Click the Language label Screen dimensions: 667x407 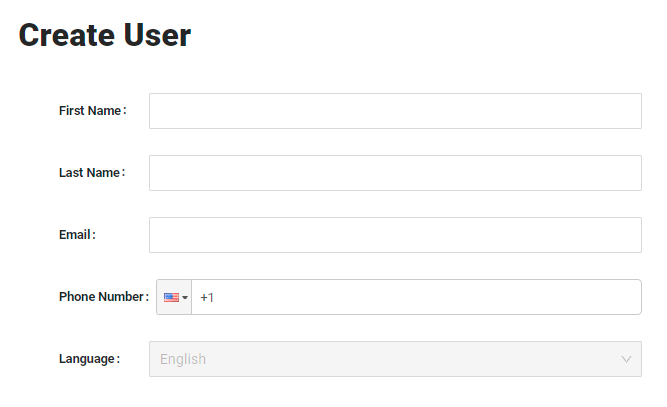pos(88,359)
